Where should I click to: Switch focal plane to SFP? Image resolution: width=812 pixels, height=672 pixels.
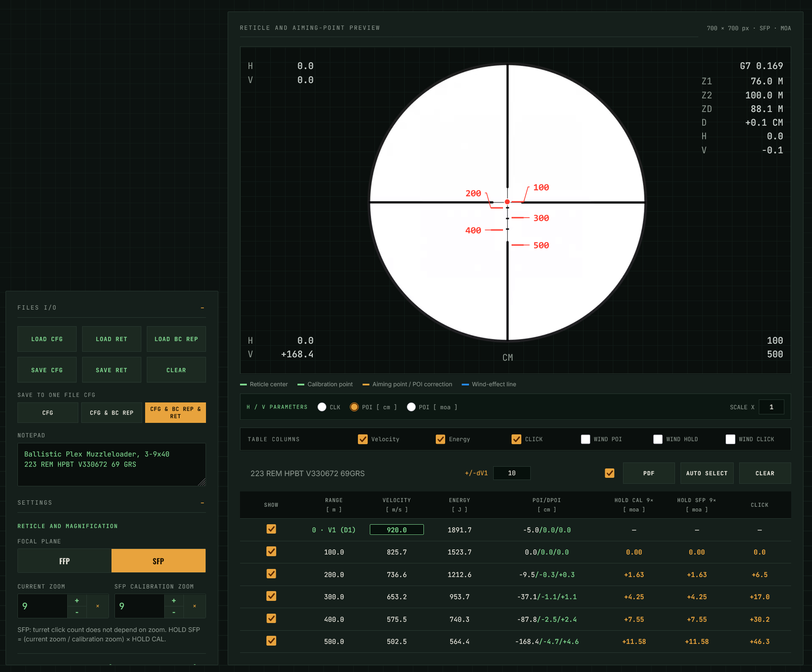tap(158, 561)
